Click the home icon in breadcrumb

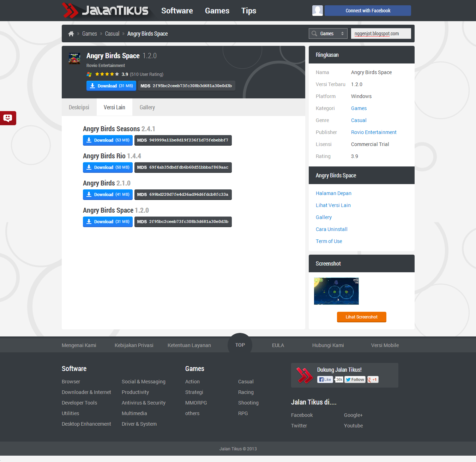[71, 34]
